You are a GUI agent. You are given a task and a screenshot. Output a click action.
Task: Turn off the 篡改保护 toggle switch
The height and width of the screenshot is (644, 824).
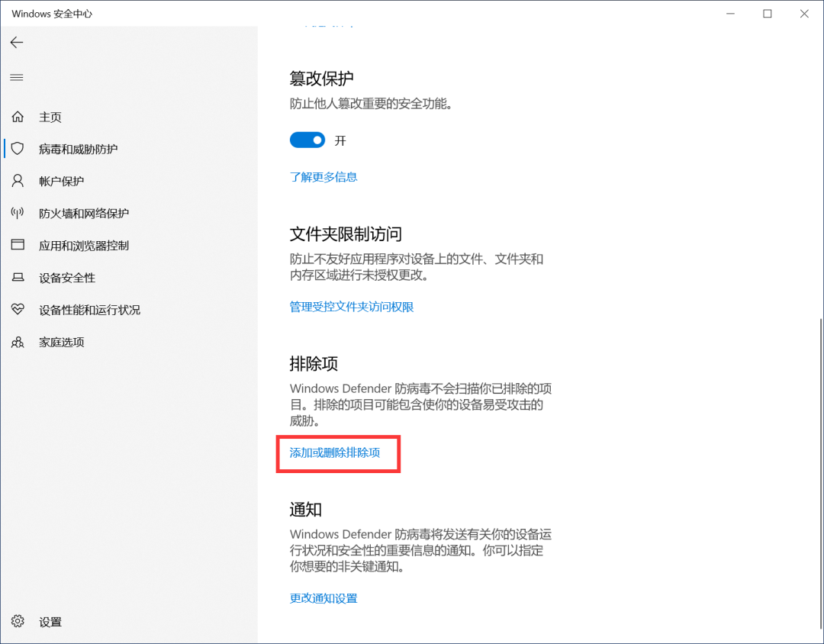(307, 140)
